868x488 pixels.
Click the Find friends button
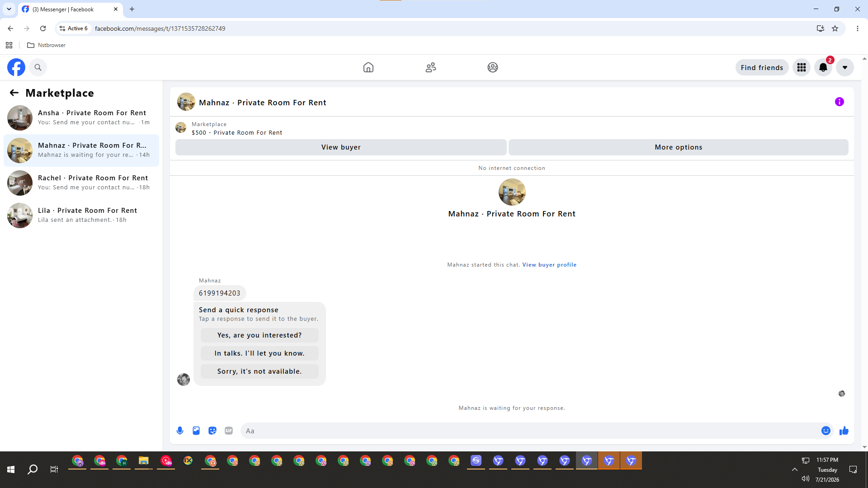coord(762,67)
